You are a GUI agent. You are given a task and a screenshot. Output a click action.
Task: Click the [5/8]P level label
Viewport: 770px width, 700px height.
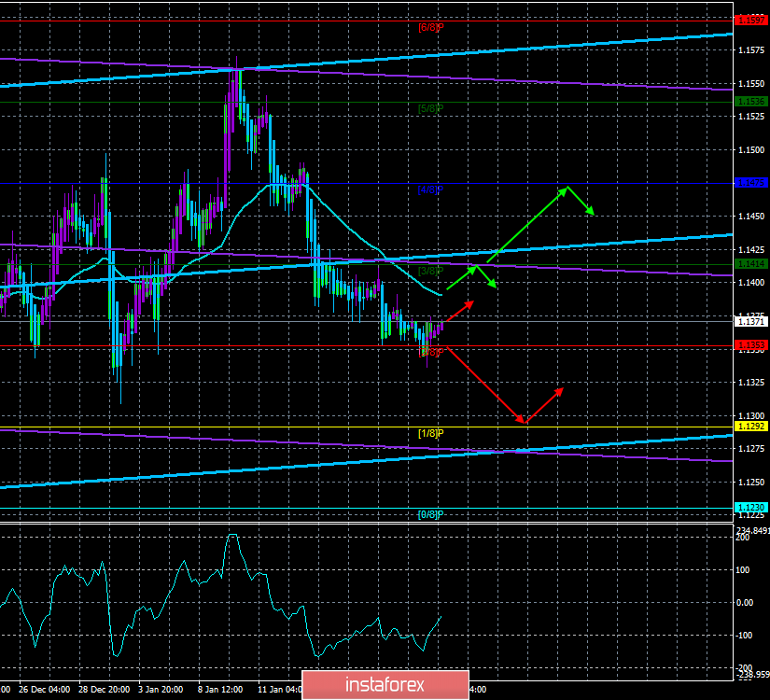[x=430, y=108]
